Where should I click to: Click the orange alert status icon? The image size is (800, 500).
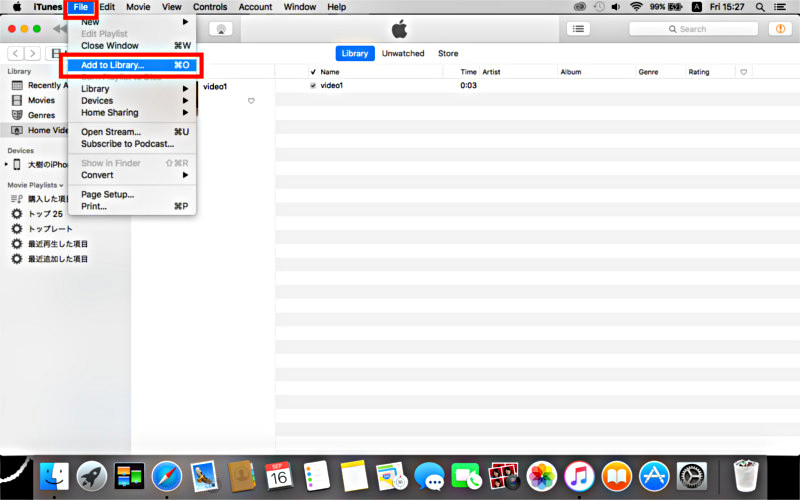tap(778, 29)
